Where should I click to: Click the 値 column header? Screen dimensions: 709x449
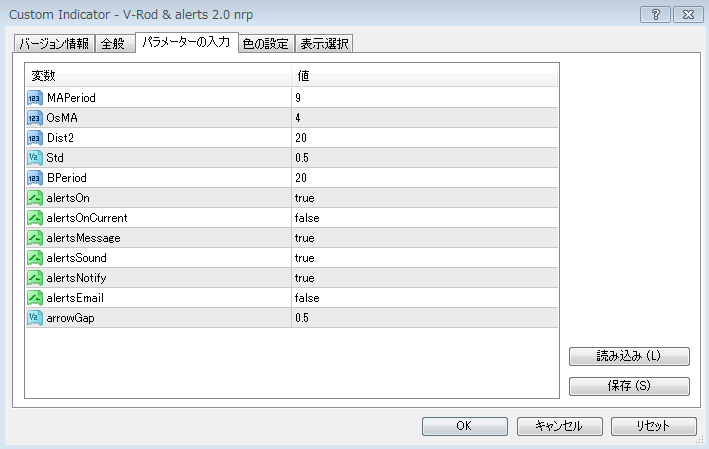click(425, 76)
